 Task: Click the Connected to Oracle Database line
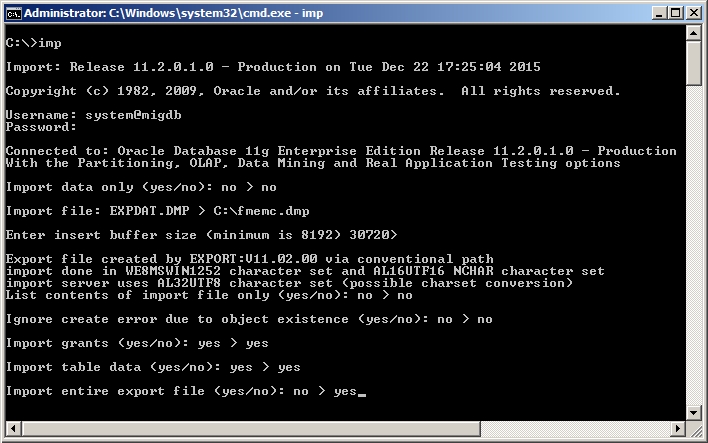(x=340, y=151)
